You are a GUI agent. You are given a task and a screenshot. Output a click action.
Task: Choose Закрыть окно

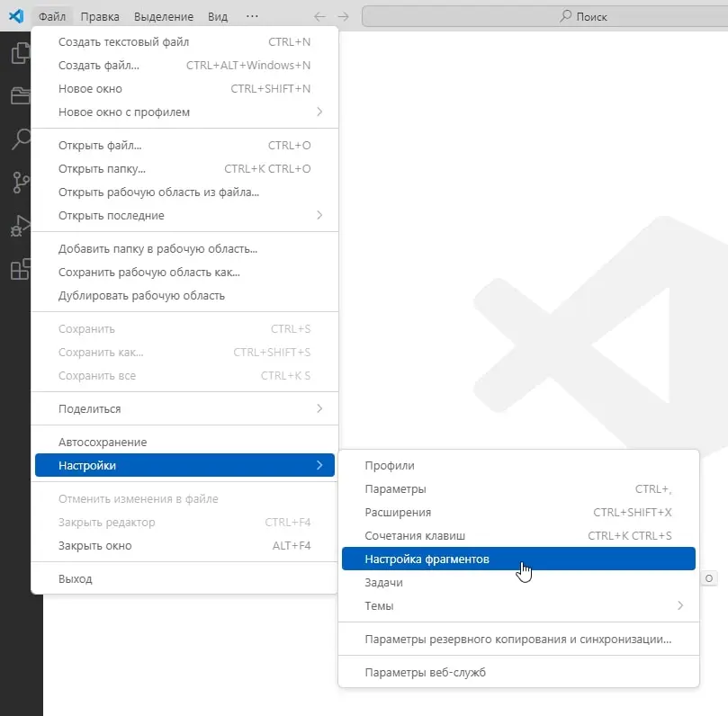click(x=184, y=546)
